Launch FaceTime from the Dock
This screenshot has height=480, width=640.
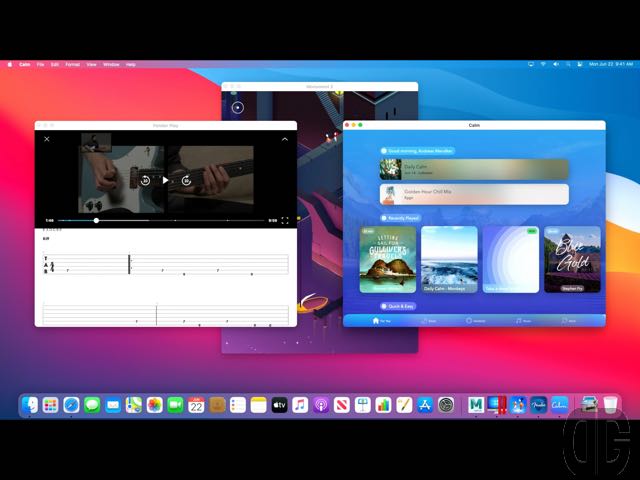click(x=176, y=405)
